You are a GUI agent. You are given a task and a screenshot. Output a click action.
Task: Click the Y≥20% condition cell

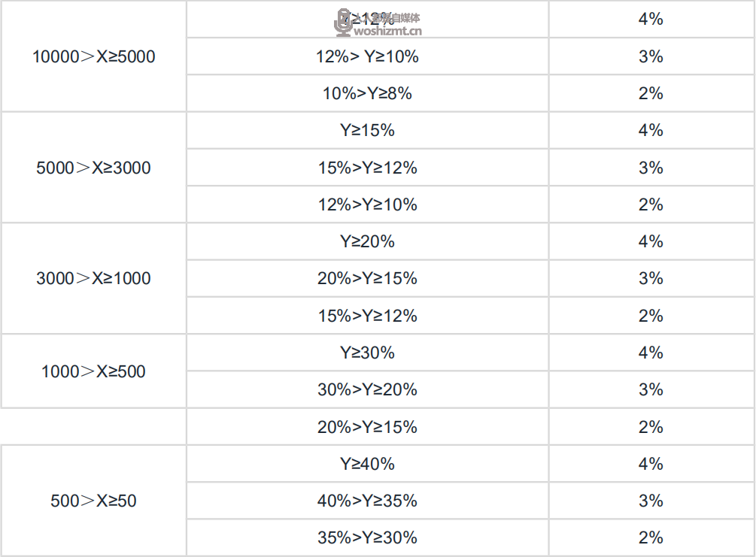367,241
